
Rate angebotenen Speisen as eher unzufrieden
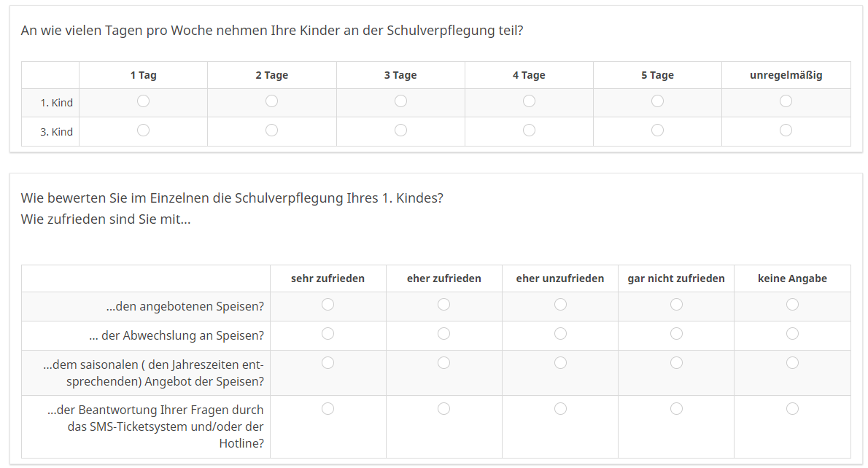[560, 305]
